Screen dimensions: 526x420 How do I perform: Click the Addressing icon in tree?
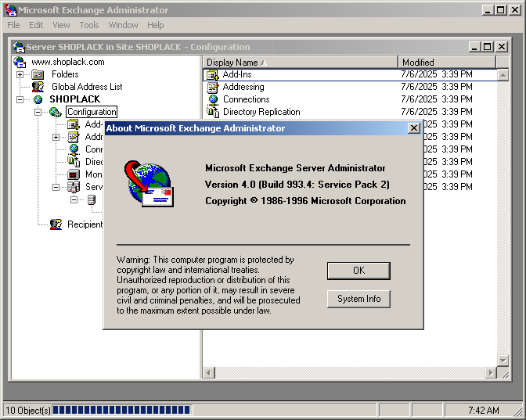click(74, 137)
